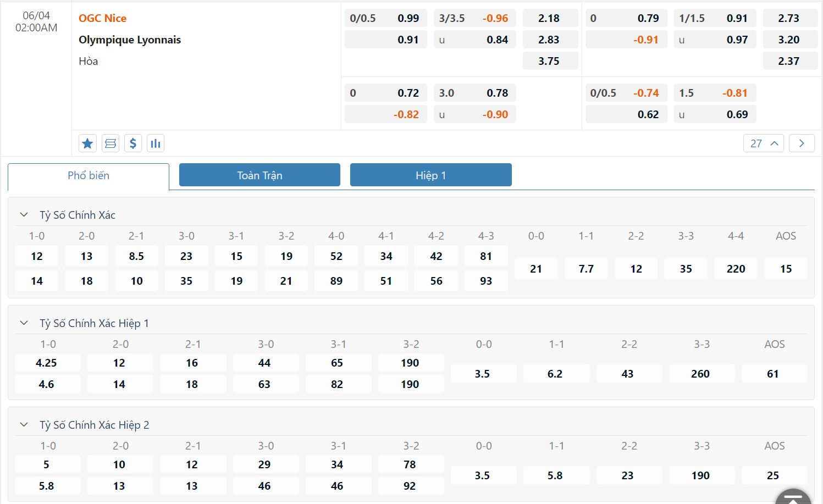Select correct score 0-0 odds 21

click(x=536, y=269)
